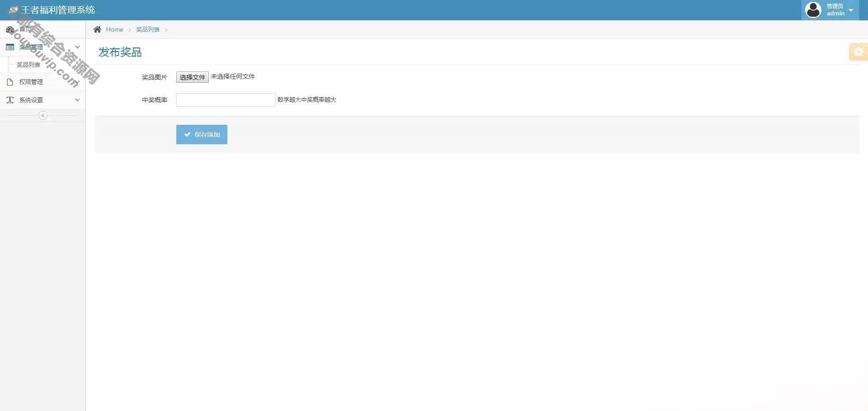Click the house icon in breadcrumb
This screenshot has height=411, width=868.
tap(97, 29)
